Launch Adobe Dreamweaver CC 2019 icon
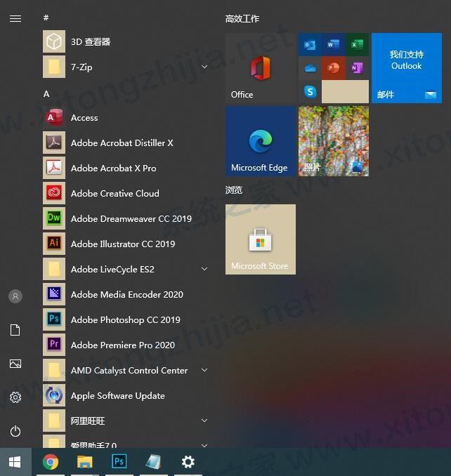Image resolution: width=451 pixels, height=476 pixels. point(54,218)
